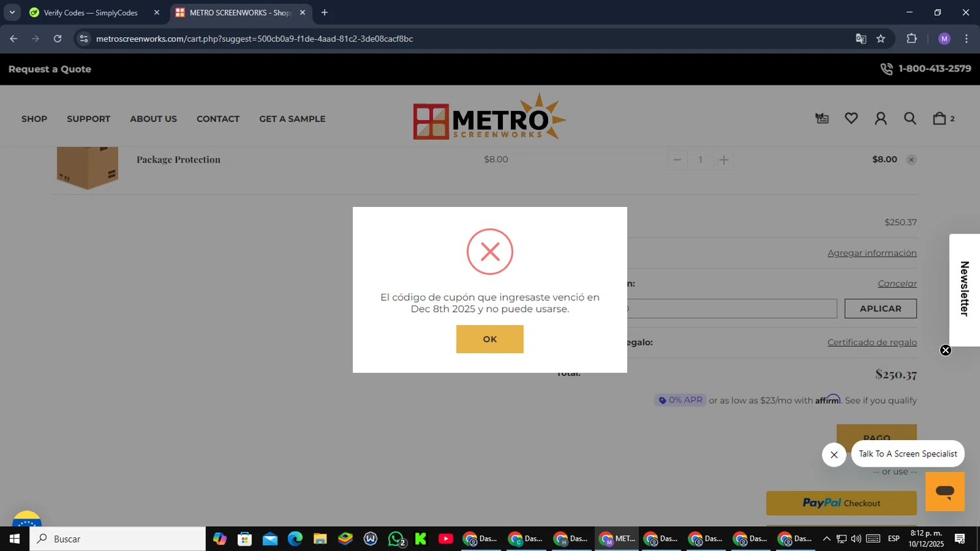This screenshot has width=980, height=551.
Task: Open the orange chat widget button
Action: (945, 491)
